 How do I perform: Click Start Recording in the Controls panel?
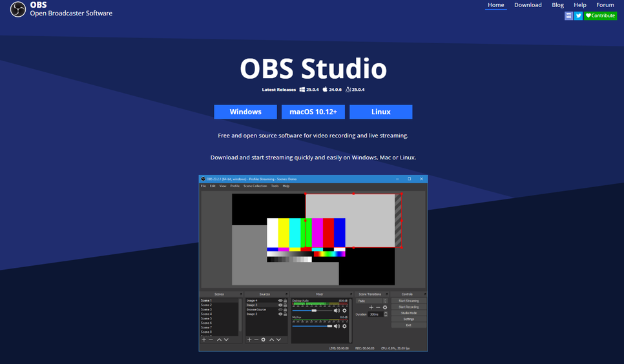coord(409,307)
